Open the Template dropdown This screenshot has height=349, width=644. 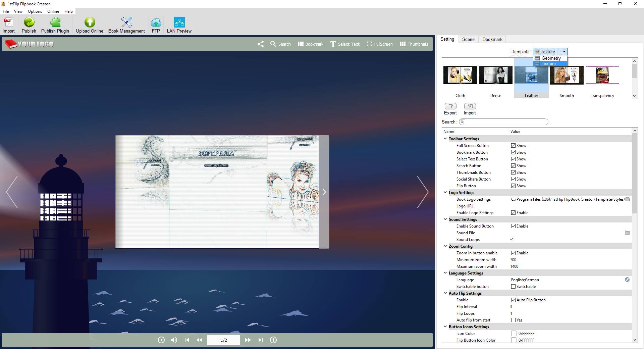pyautogui.click(x=550, y=52)
